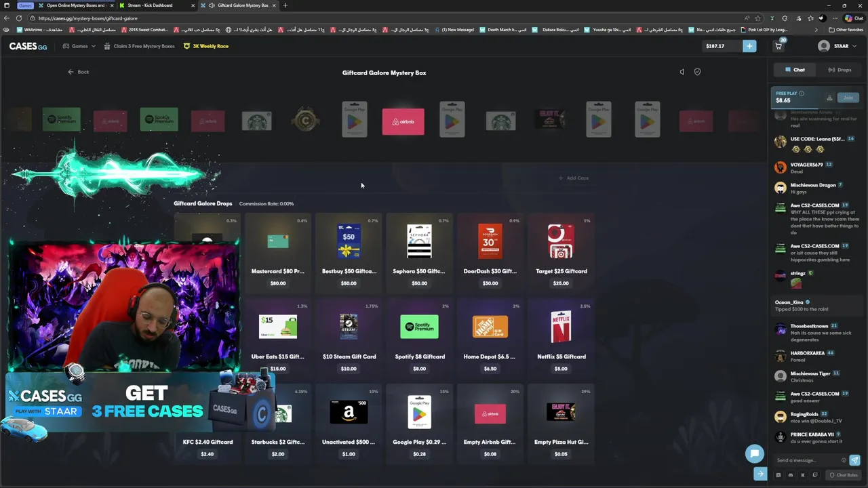Click the Chat Rules button

(x=843, y=475)
